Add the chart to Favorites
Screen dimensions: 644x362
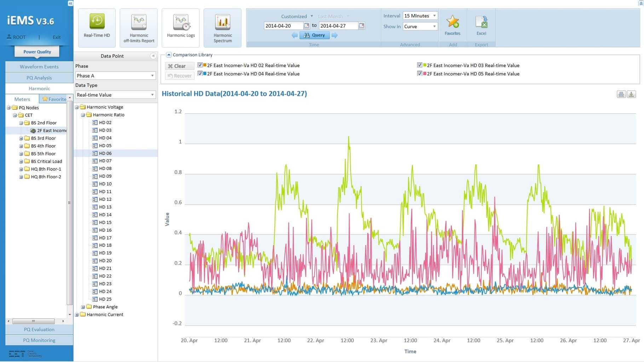tap(452, 25)
